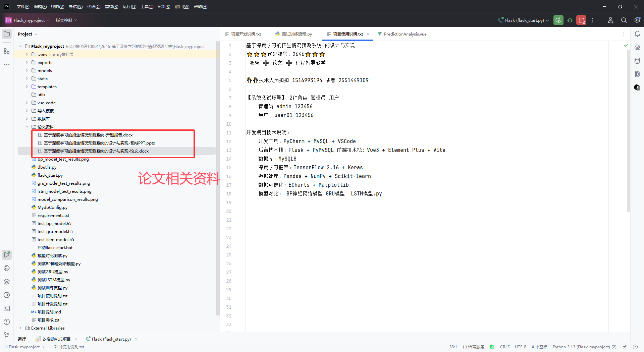Close the 项目使用说明.txt tab
Screen dimensions: 644x352
(368, 34)
